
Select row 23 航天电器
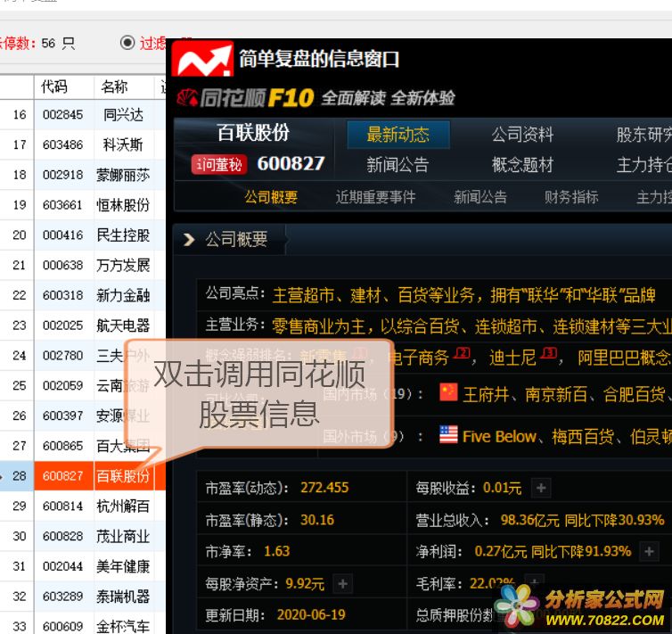point(83,325)
